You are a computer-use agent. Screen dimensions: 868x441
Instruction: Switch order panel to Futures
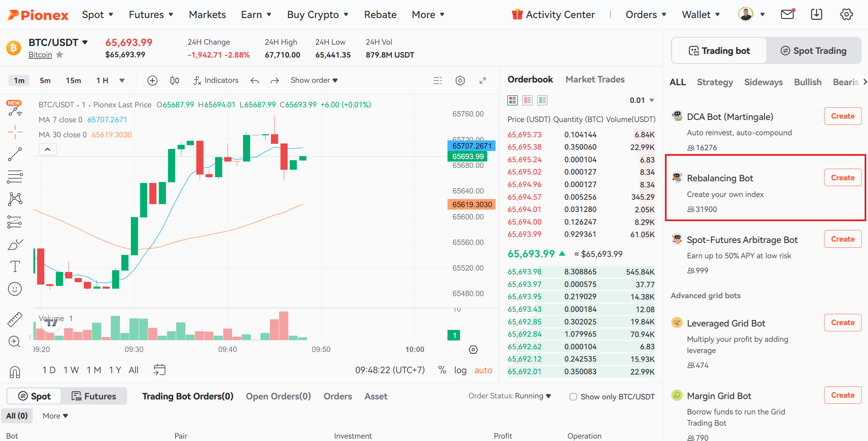[94, 396]
